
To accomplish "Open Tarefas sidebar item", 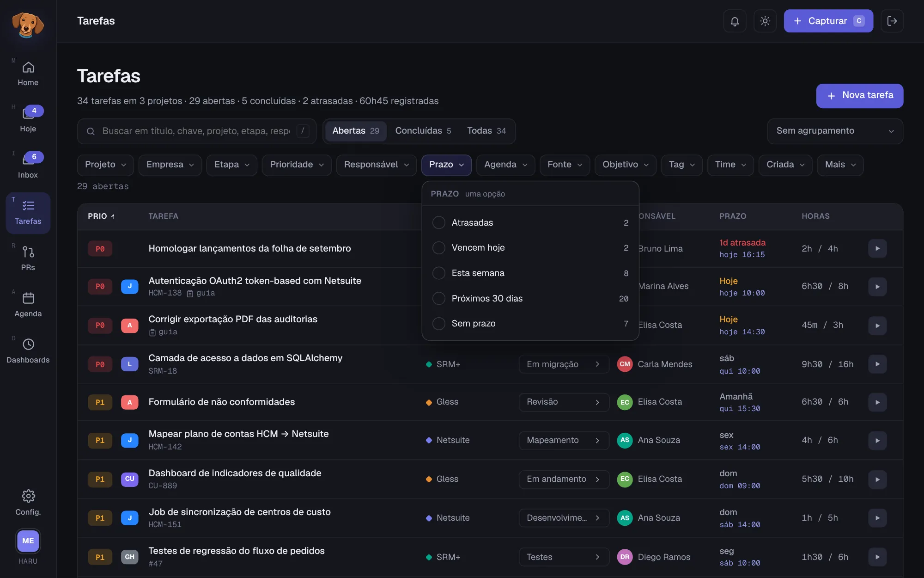I will click(28, 213).
